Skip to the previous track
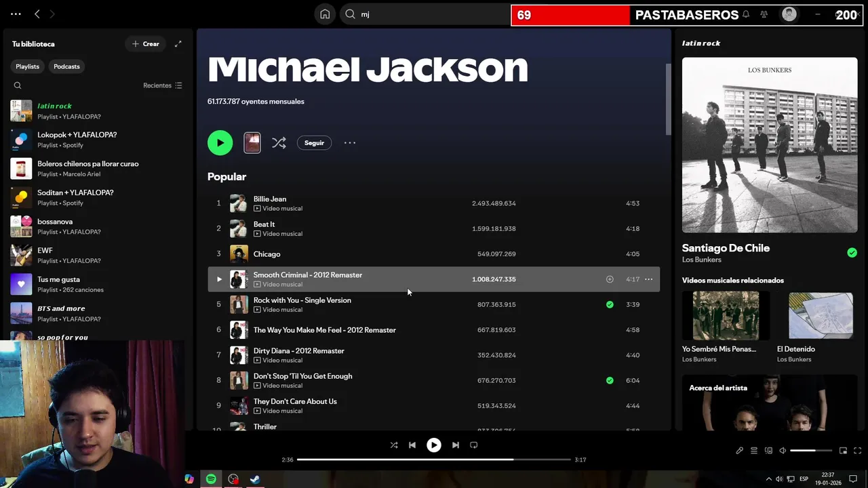 [412, 445]
